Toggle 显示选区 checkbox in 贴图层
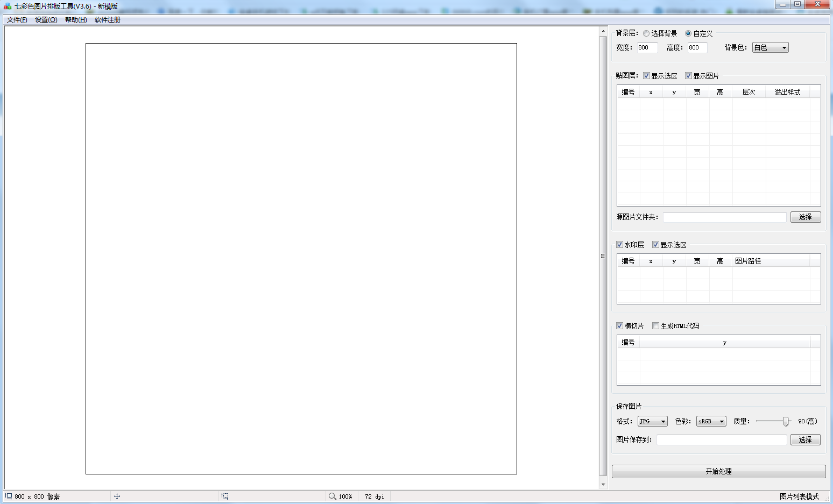833x504 pixels. [646, 76]
